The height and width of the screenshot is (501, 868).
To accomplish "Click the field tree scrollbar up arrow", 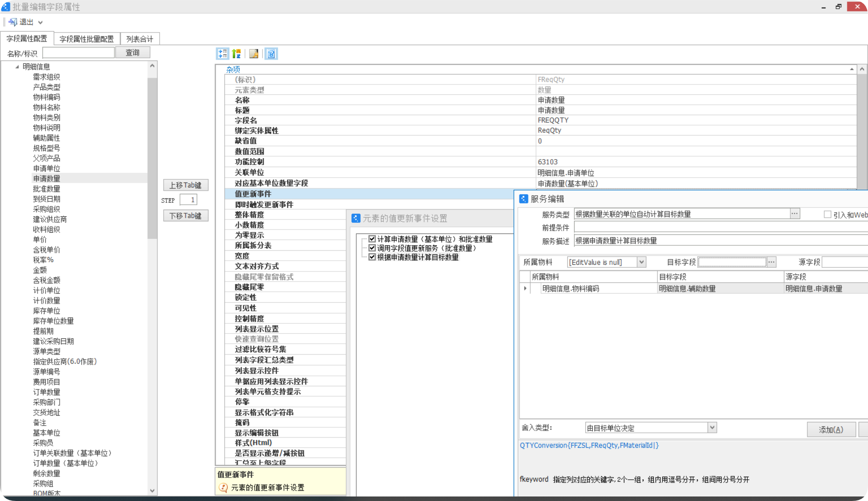I will point(152,66).
